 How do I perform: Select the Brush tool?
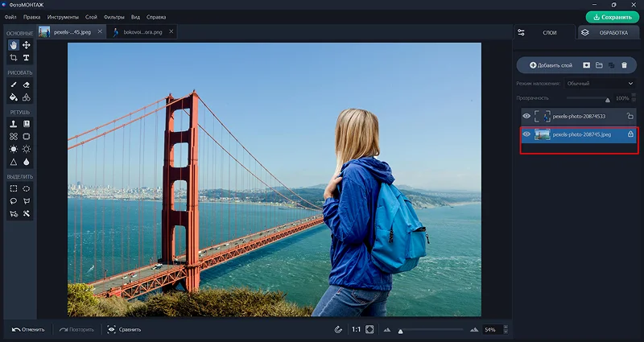(14, 84)
